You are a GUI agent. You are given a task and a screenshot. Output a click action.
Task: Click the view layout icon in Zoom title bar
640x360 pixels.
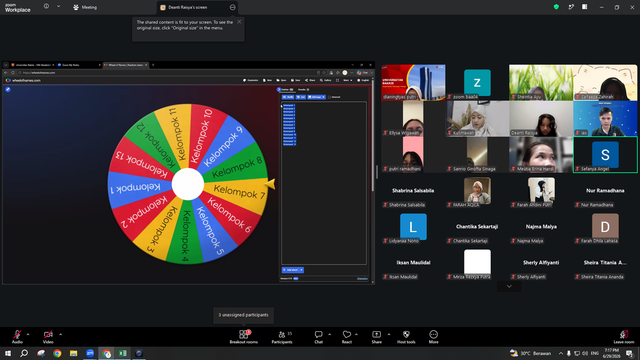584,7
